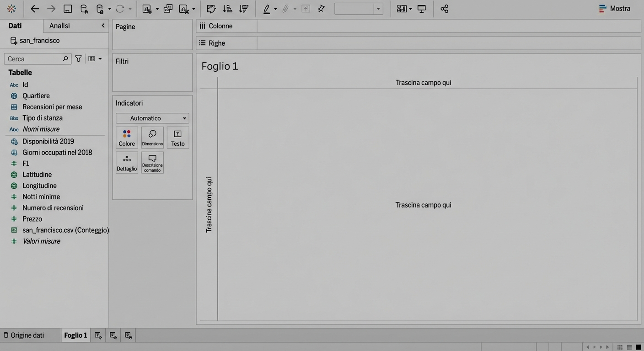
Task: Sort ascending using the toolbar icon
Action: pos(227,9)
